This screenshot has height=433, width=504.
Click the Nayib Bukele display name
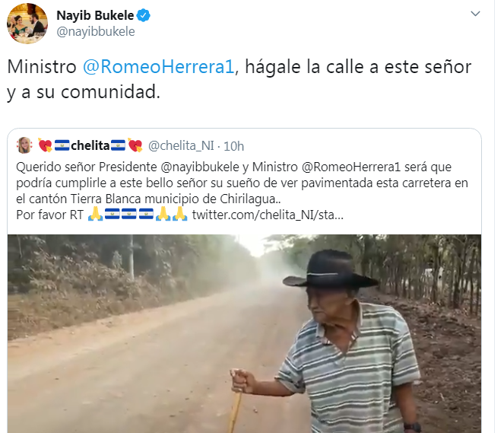click(95, 15)
